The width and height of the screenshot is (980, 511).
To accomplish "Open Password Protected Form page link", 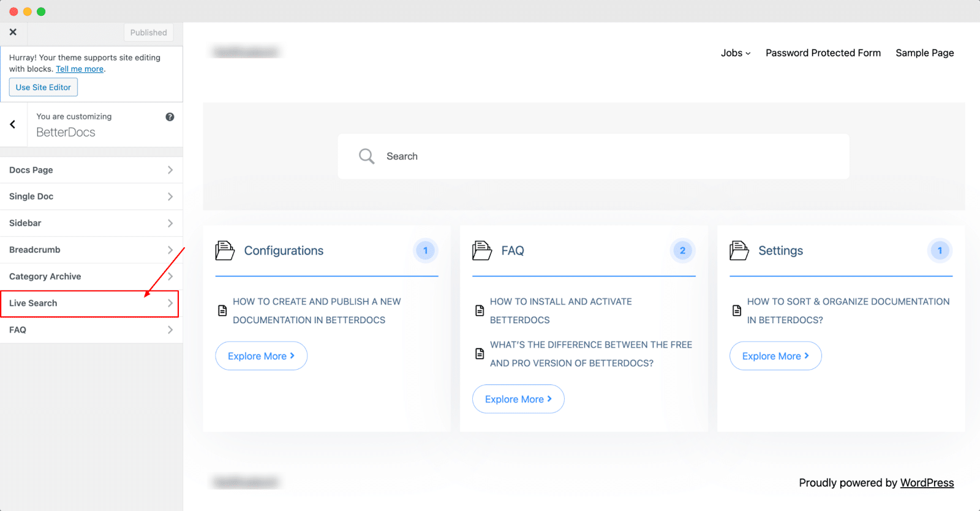I will coord(823,53).
